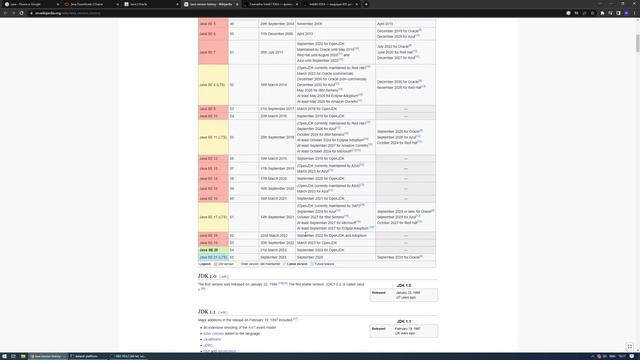Click the Java SE 9 table cell

tap(213, 109)
